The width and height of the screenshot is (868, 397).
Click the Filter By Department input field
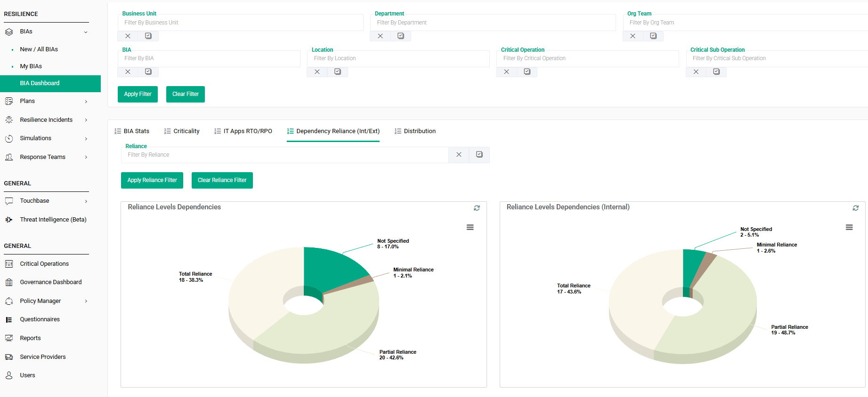[493, 23]
